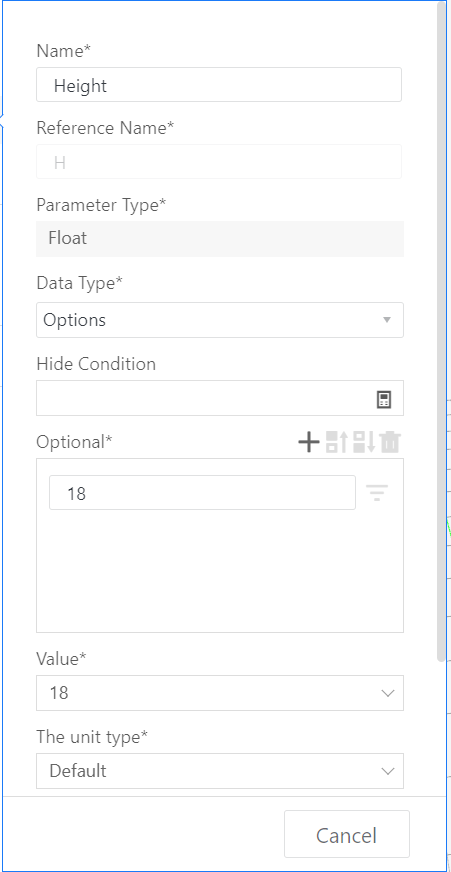
Task: Cancel the parameter dialog
Action: pyautogui.click(x=346, y=834)
